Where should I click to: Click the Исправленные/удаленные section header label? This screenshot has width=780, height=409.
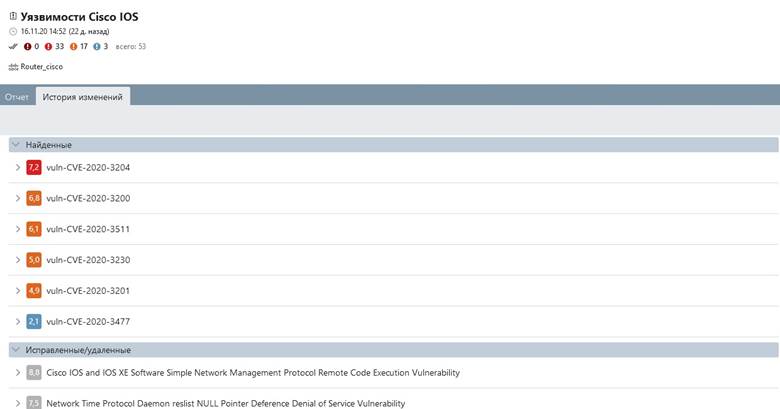(78, 350)
